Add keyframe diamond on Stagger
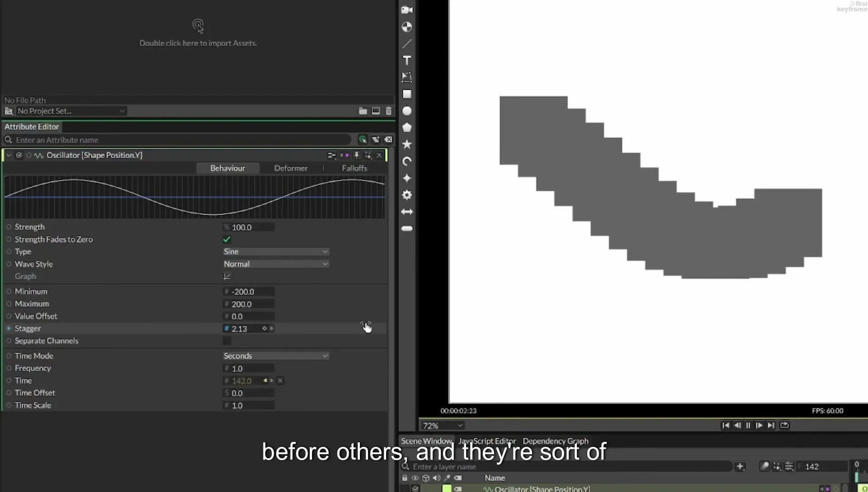Viewport: 868px width, 492px height. pyautogui.click(x=264, y=329)
